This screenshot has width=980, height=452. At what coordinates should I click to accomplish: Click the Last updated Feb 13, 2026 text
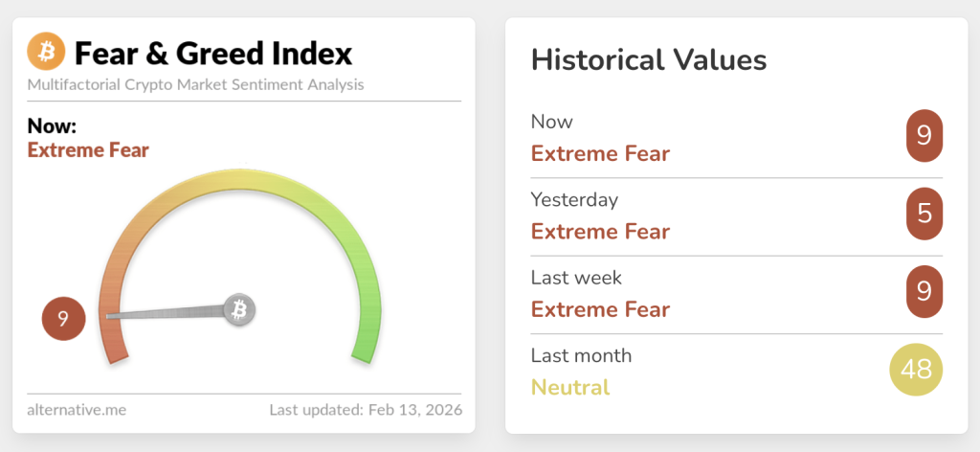366,410
